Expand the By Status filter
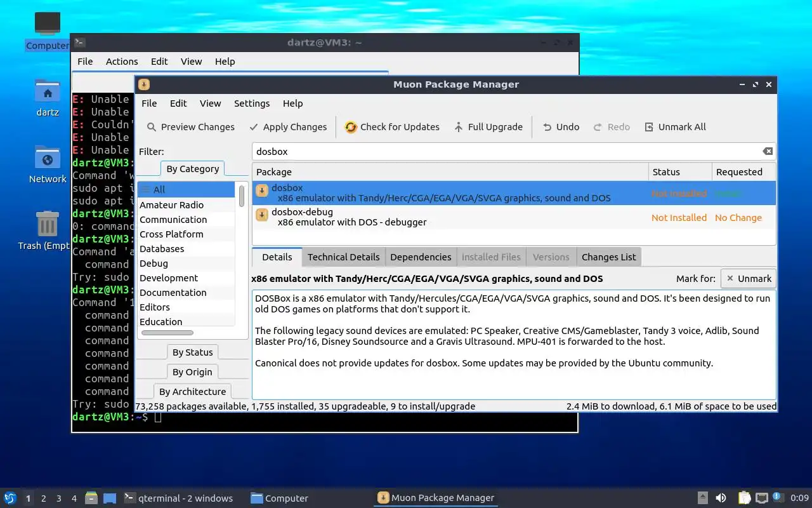The width and height of the screenshot is (812, 508). pos(192,352)
